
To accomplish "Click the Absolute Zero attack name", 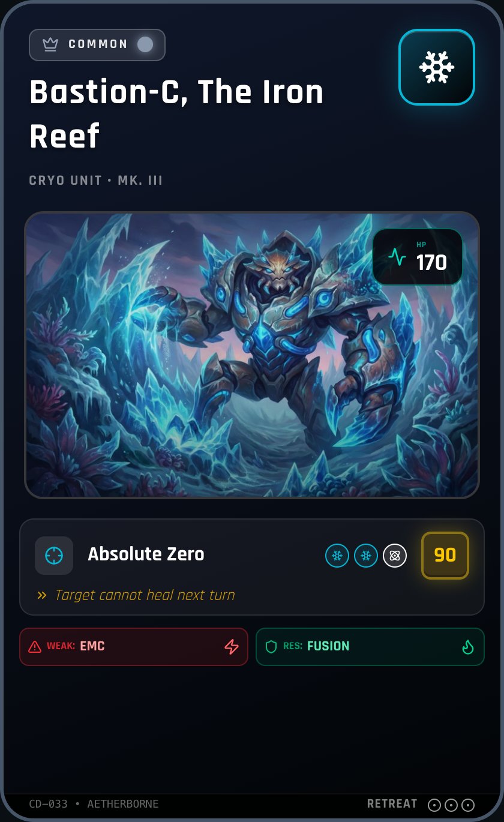I will [x=146, y=554].
